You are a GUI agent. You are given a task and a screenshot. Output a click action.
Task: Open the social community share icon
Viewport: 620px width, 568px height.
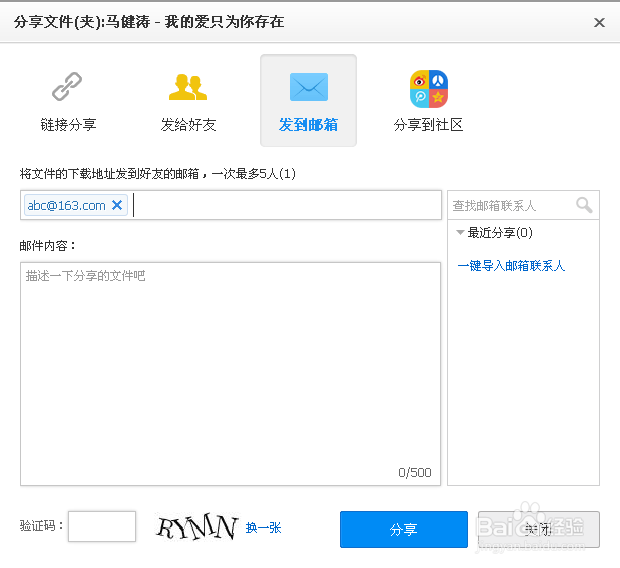(x=429, y=89)
